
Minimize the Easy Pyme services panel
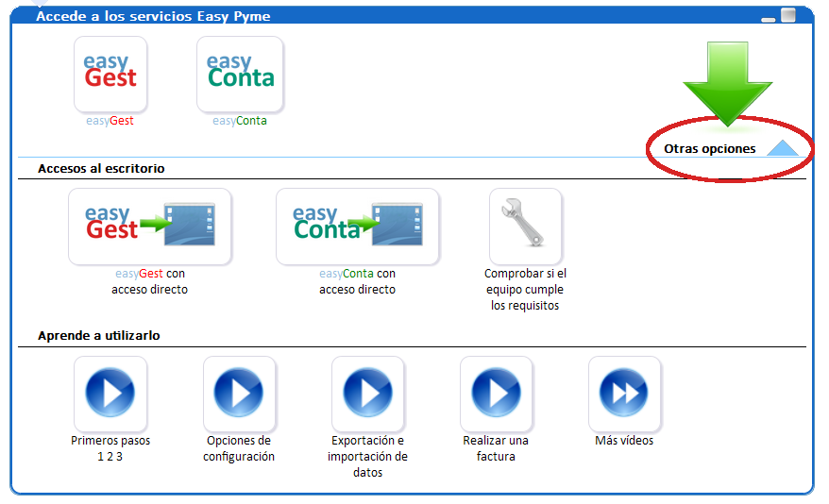[x=769, y=19]
